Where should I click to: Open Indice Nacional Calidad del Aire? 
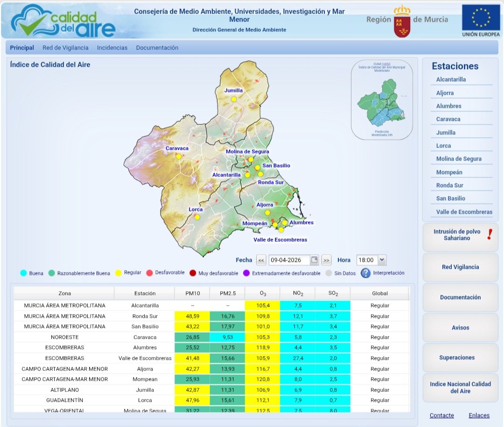click(x=460, y=387)
